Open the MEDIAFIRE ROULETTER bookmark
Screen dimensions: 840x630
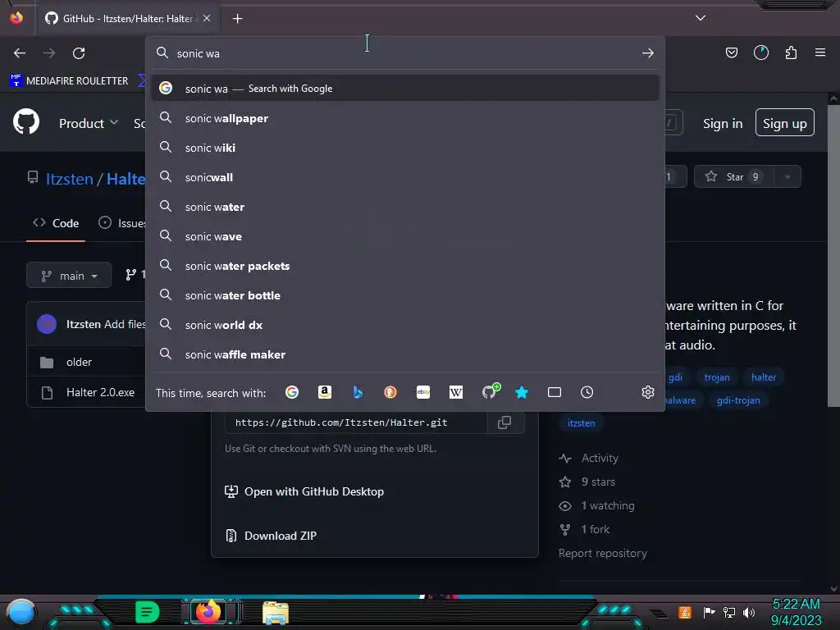(69, 81)
